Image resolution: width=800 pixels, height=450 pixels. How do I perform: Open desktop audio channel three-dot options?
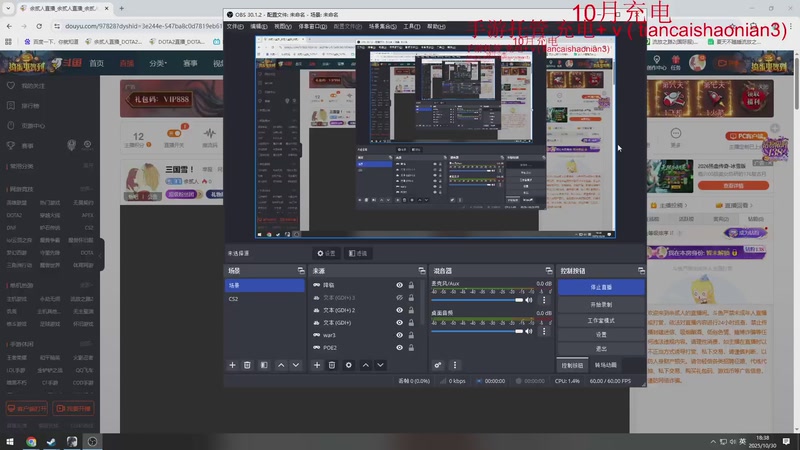[x=544, y=331]
